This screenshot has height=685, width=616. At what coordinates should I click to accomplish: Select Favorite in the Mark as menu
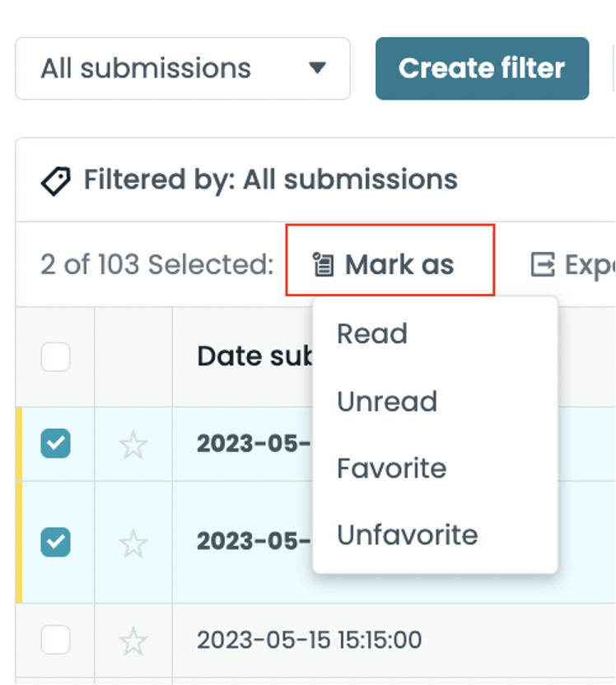click(391, 468)
